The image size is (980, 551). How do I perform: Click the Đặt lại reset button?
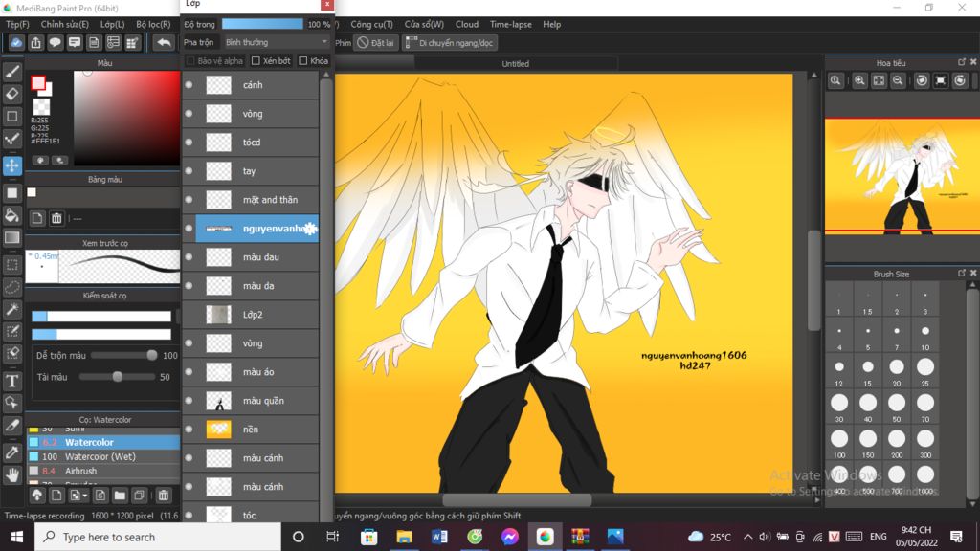375,42
